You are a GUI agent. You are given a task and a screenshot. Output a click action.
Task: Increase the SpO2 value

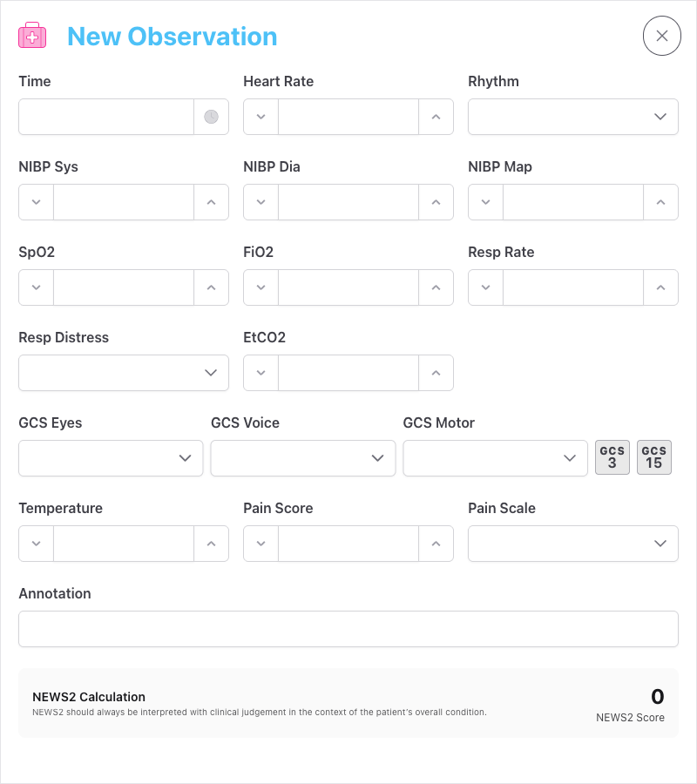[x=212, y=287]
